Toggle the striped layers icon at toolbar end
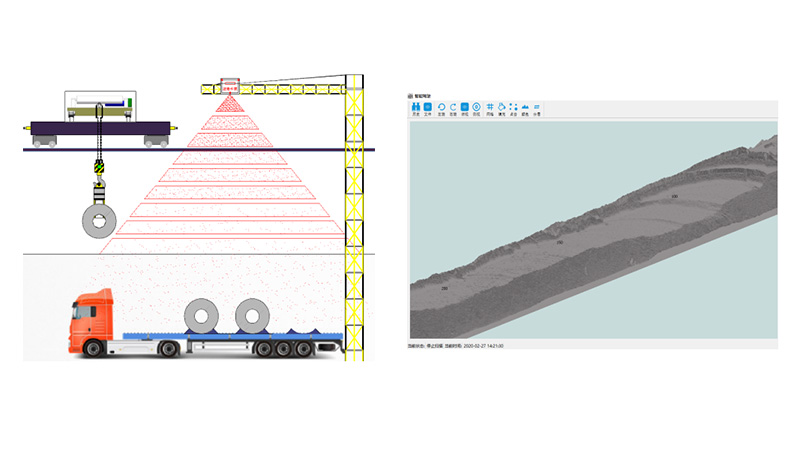Viewport: 800px width, 450px height. (x=537, y=108)
